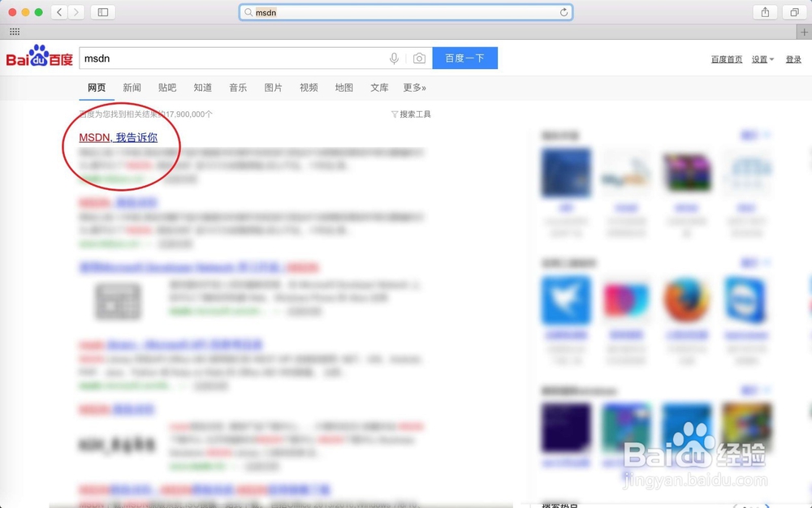
Task: Click the gray QR code image in results
Action: pos(118,302)
